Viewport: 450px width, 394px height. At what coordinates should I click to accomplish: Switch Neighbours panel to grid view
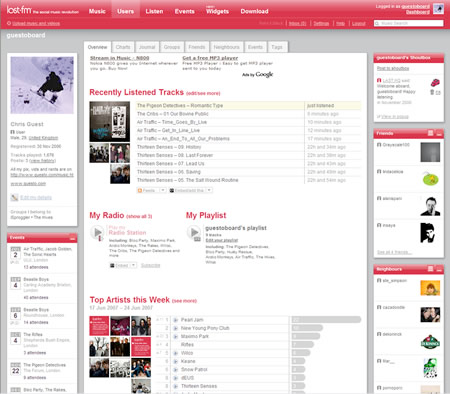(431, 269)
